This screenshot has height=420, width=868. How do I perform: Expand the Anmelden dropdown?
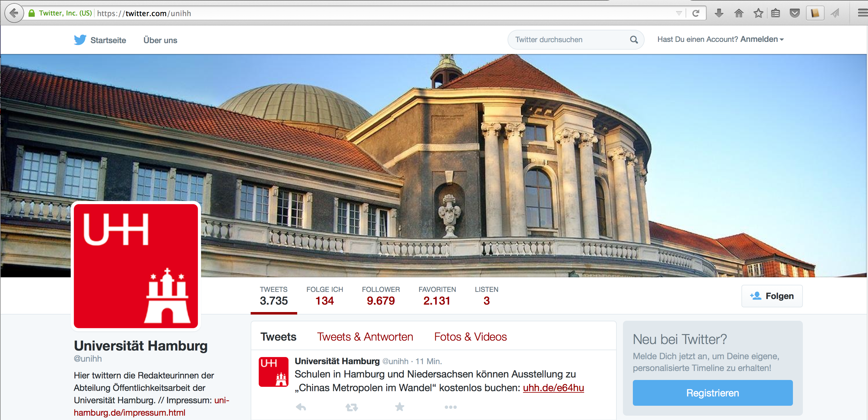762,39
